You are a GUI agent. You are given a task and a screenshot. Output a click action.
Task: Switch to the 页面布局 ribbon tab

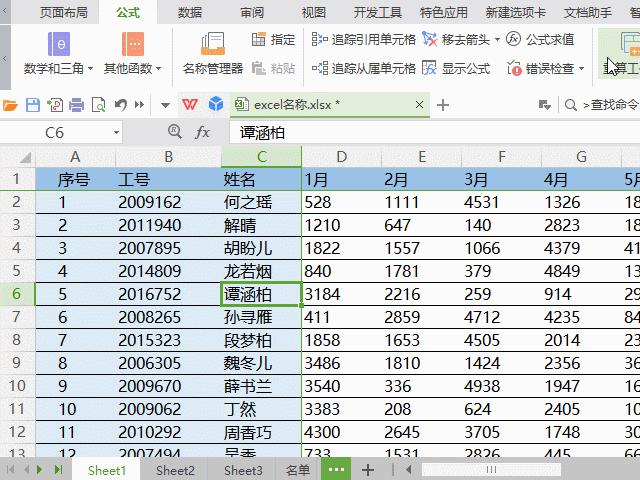coord(64,12)
